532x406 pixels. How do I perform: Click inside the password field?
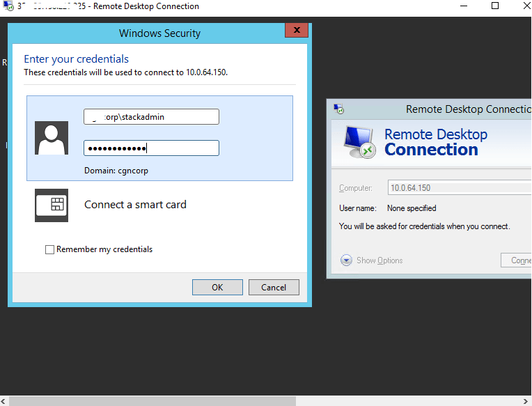click(151, 148)
